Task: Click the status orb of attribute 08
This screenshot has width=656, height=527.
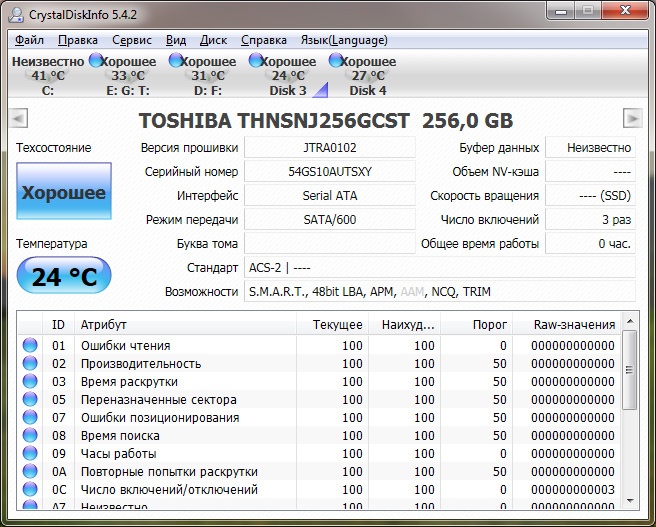Action: [x=30, y=435]
